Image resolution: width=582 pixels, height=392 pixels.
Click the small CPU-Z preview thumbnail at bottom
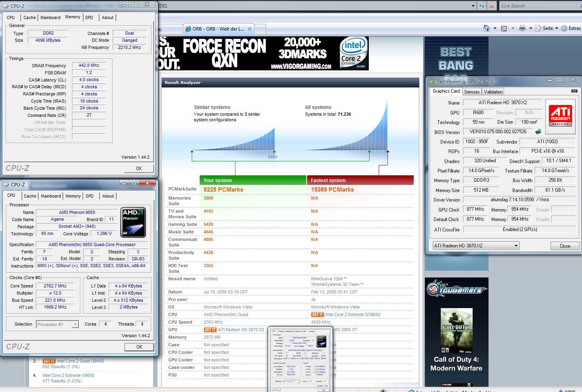pos(300,360)
